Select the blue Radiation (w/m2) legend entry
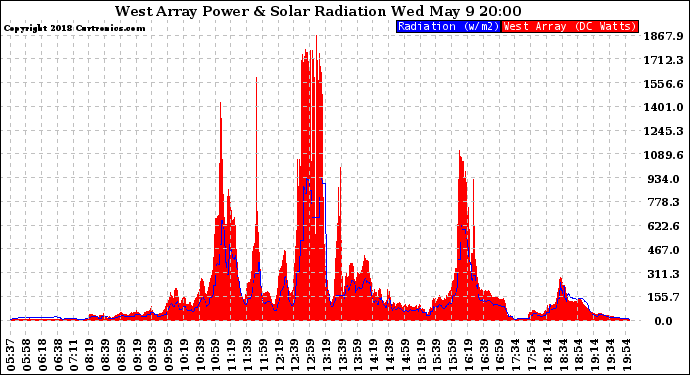The image size is (690, 375). (448, 26)
